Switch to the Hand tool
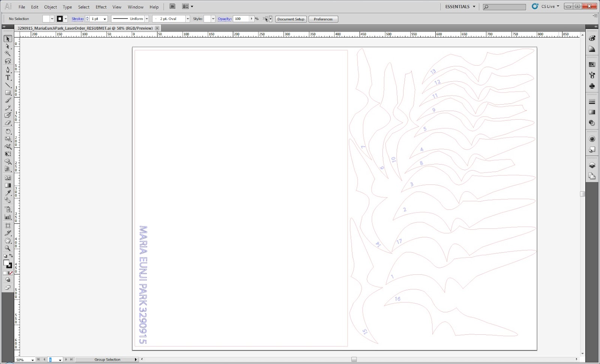 [7, 241]
